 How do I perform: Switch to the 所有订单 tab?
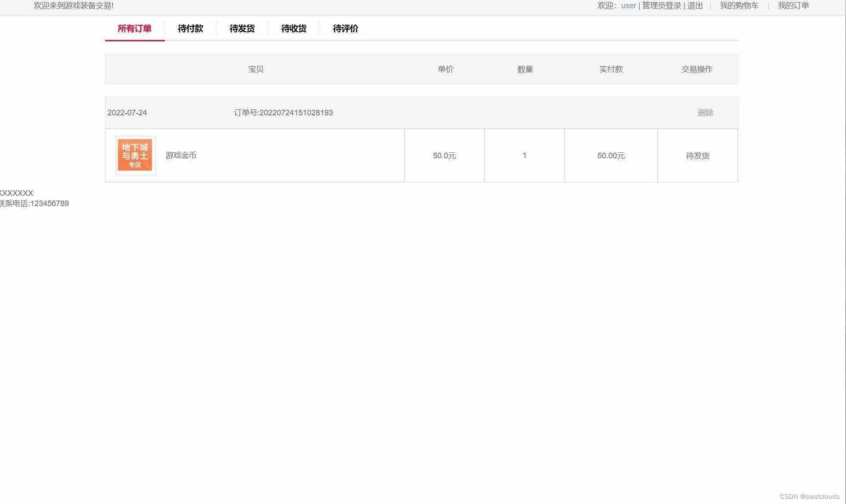[134, 28]
